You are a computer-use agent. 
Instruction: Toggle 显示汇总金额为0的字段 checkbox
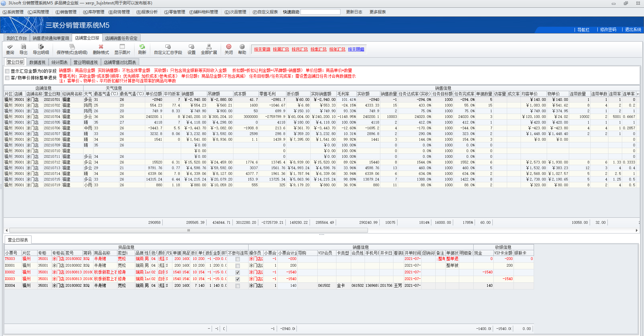pyautogui.click(x=7, y=71)
